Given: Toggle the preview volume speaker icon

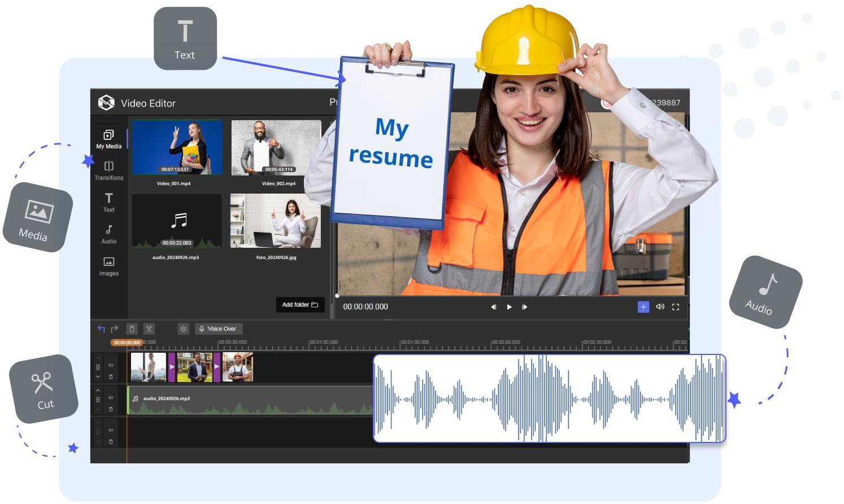Looking at the screenshot, I should (660, 307).
